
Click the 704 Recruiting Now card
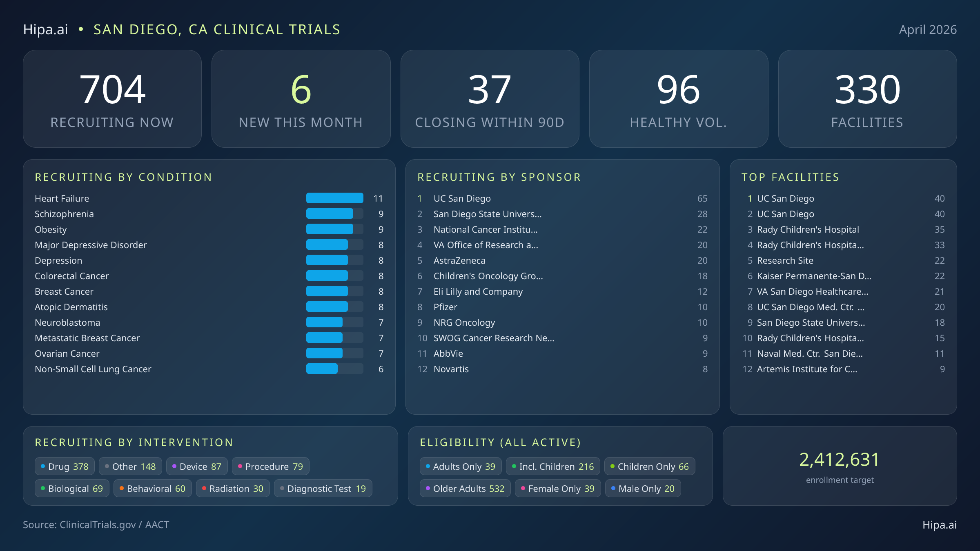pyautogui.click(x=112, y=99)
